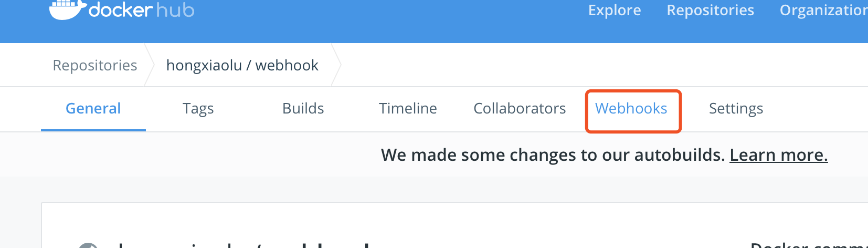Click the Docker commands heading at bottom right
The height and width of the screenshot is (248, 868).
pyautogui.click(x=809, y=245)
